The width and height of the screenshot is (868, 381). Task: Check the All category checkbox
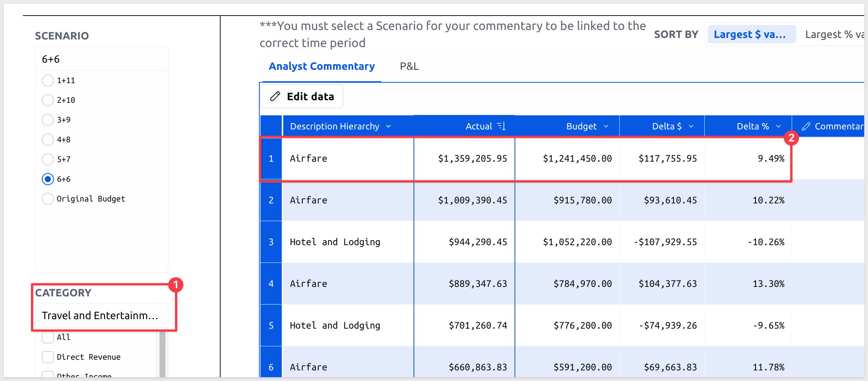coord(48,337)
